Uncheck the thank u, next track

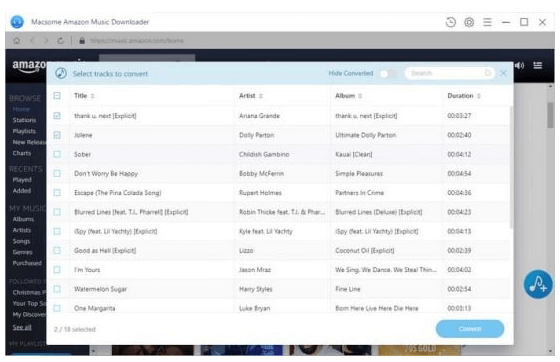coord(57,115)
